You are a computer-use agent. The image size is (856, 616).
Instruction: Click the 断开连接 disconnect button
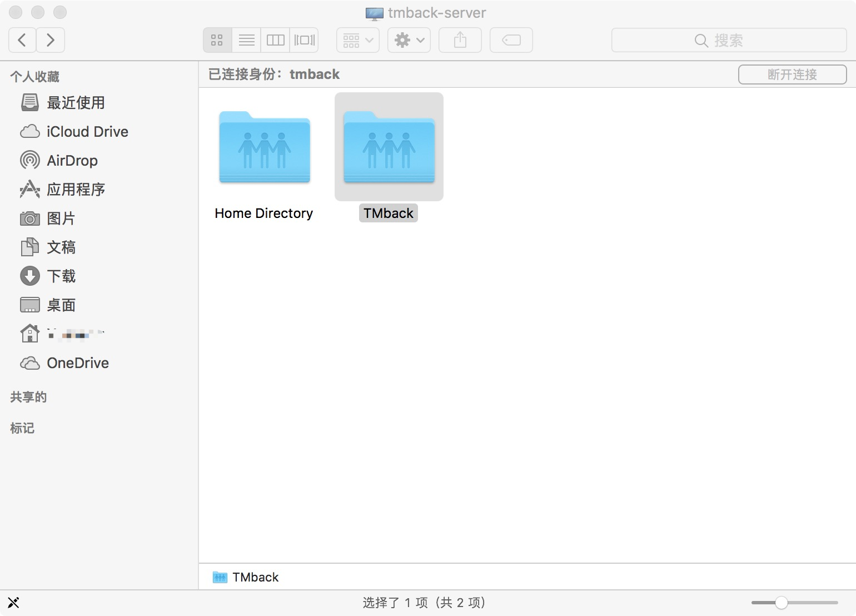[x=792, y=74]
